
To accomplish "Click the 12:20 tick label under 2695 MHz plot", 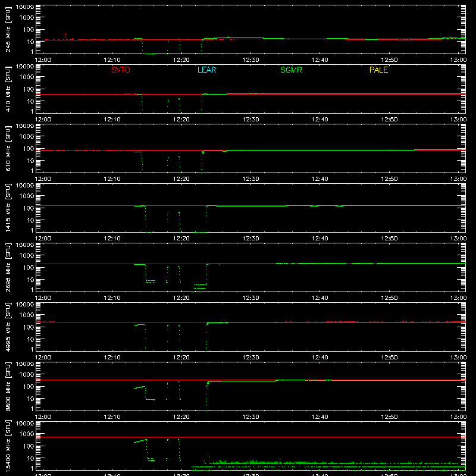I will click(181, 298).
